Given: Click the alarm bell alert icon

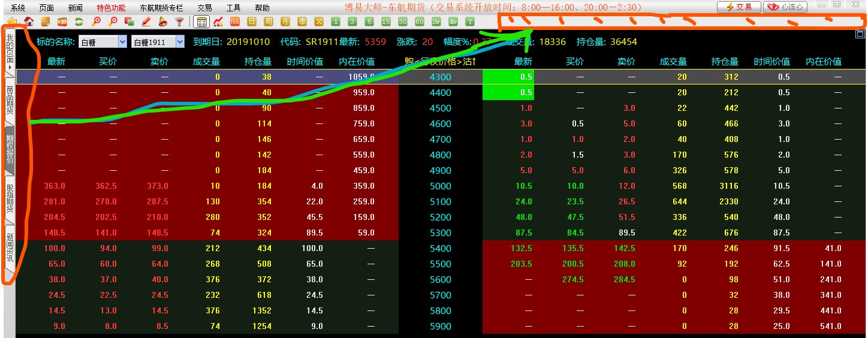Looking at the screenshot, I should 162,22.
